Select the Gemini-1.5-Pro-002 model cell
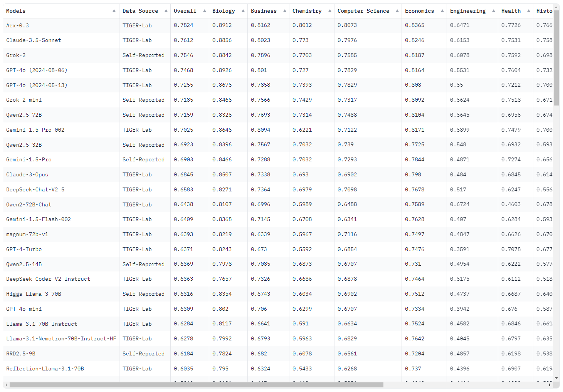Viewport: 563px width, 392px height. click(61, 130)
